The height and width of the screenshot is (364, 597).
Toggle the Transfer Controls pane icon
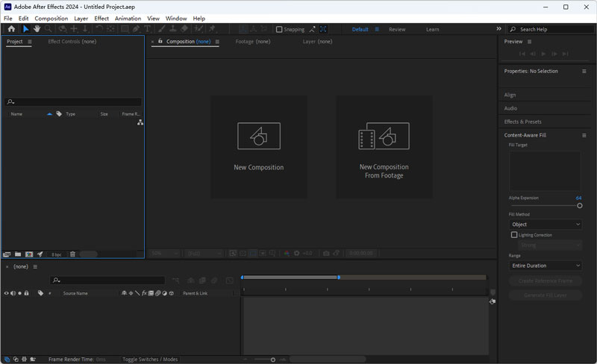(x=16, y=359)
